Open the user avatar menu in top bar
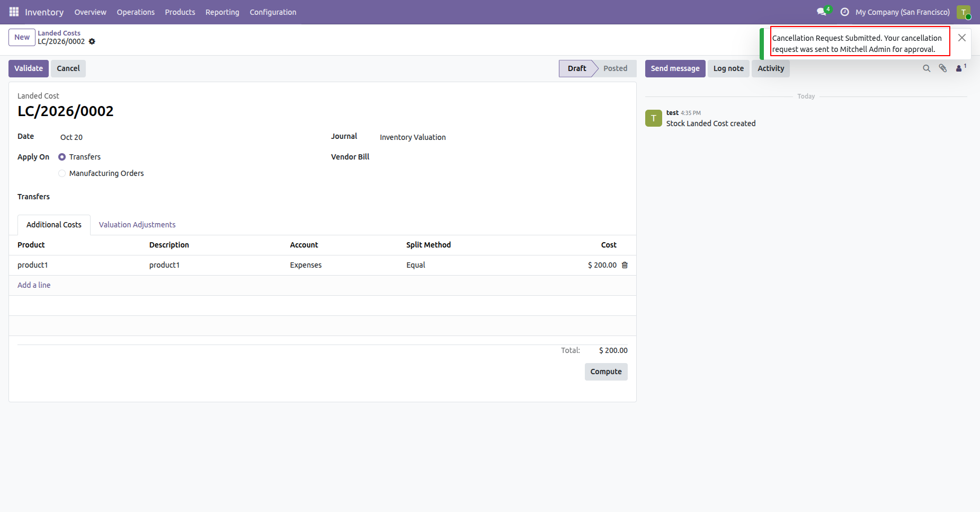 coord(964,12)
